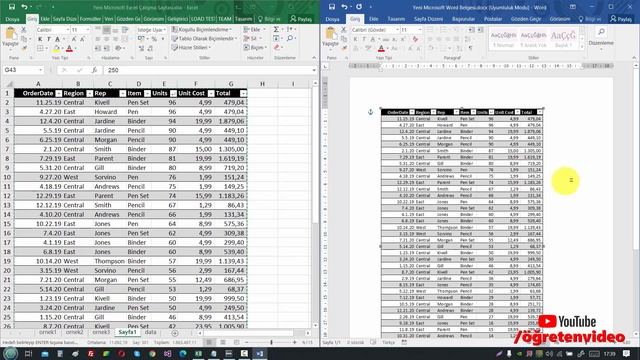Viewport: 640px width, 360px height.
Task: Toggle show paragraph marks in Word
Action: pos(471,48)
